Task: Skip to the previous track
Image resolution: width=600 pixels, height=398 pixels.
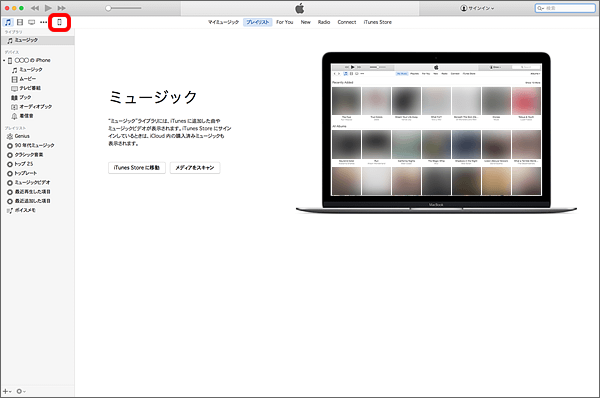Action: click(35, 8)
